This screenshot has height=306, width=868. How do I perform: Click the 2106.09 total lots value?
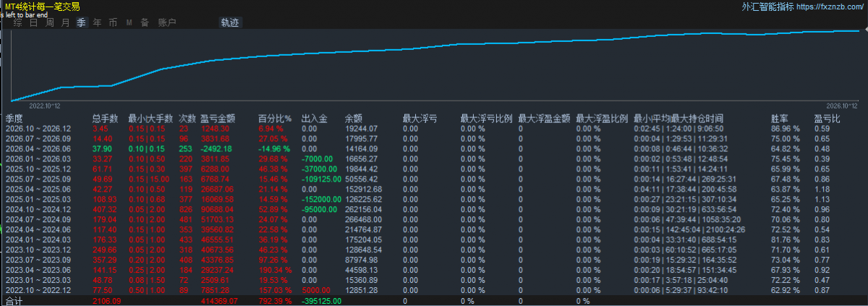(106, 301)
